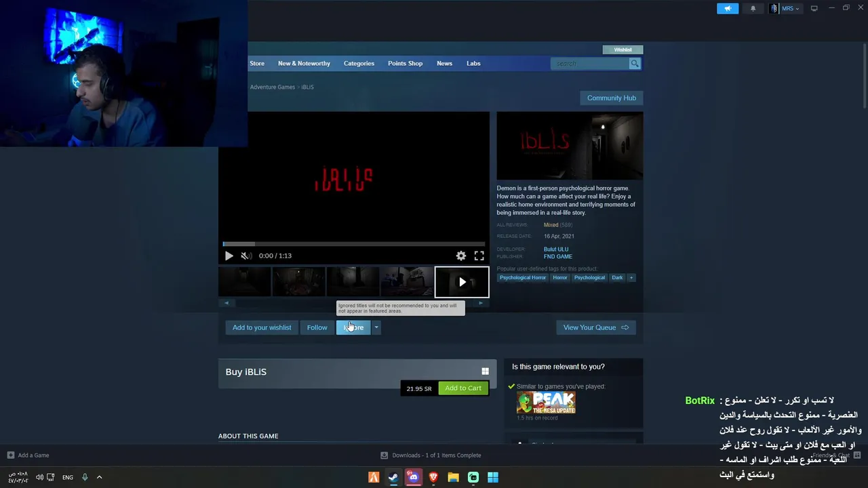Click the Windows platform icon
The height and width of the screenshot is (488, 868).
coord(485,371)
